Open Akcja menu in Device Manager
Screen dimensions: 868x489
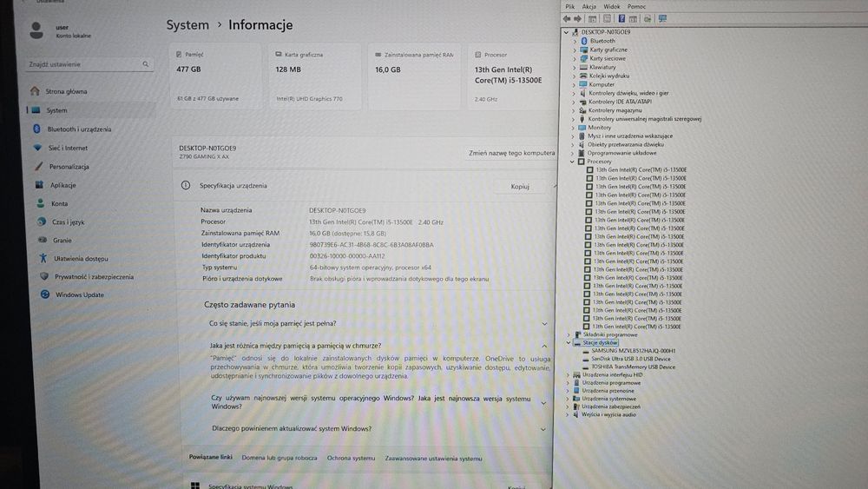(589, 7)
